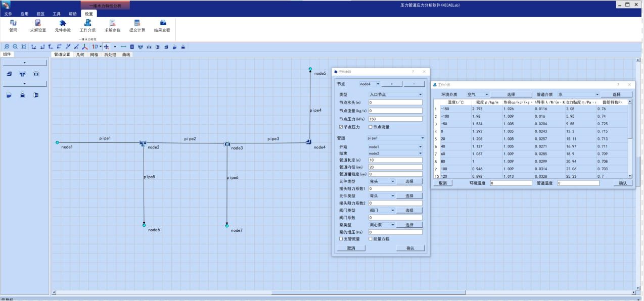Select the tee junction icon in toolbar
The width and height of the screenshot is (644, 301).
141,46
